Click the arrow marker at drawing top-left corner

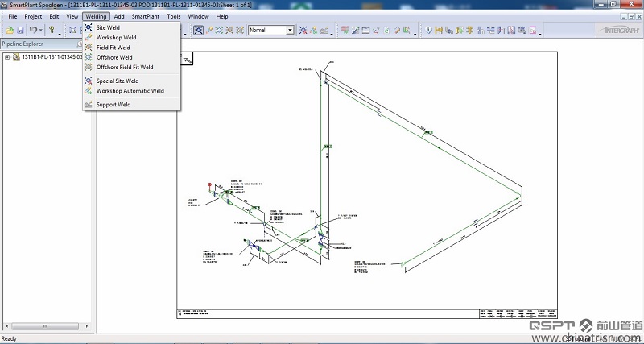[x=186, y=59]
